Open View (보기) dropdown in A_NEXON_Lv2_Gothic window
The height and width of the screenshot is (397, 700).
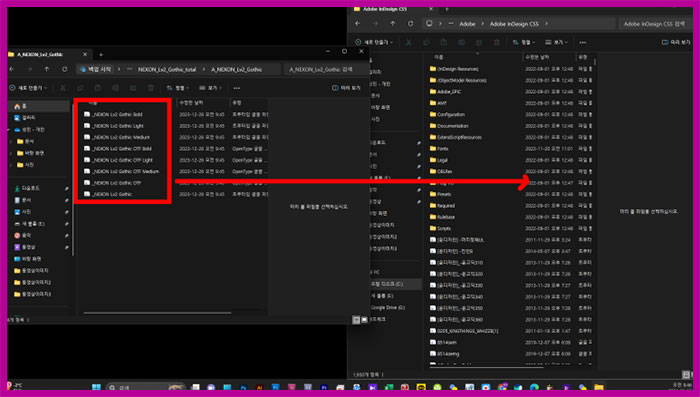coord(210,88)
